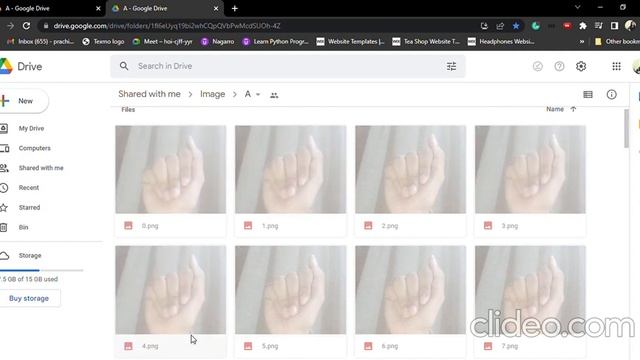Screen dimensions: 640x360
Task: Toggle browser side panel icon
Action: pos(614,26)
